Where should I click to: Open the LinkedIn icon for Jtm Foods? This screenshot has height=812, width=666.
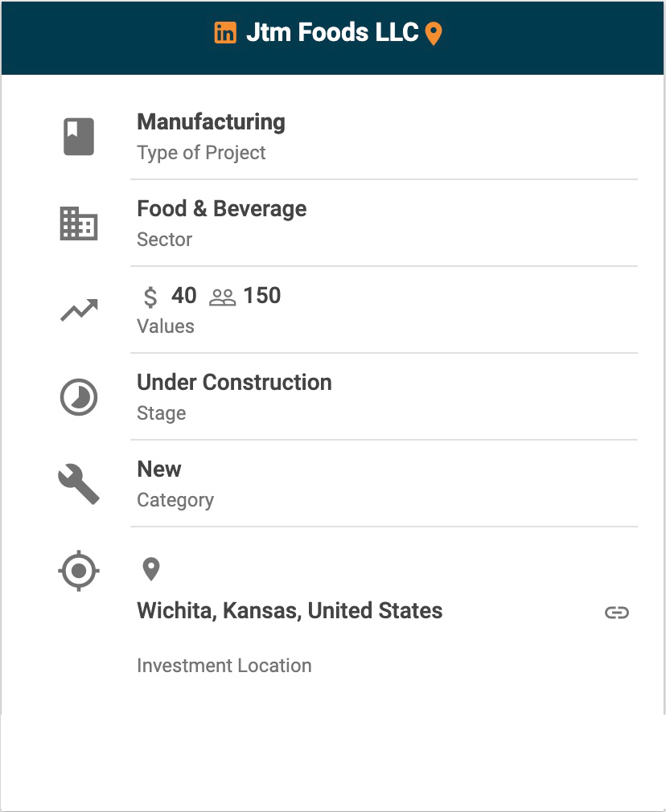(225, 33)
